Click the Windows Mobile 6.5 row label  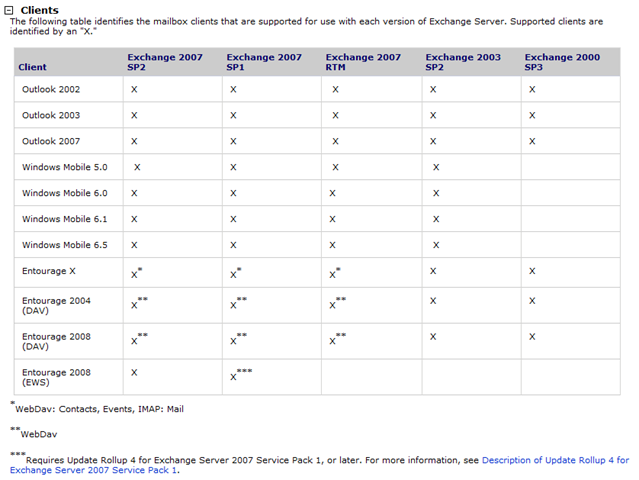[x=65, y=245]
